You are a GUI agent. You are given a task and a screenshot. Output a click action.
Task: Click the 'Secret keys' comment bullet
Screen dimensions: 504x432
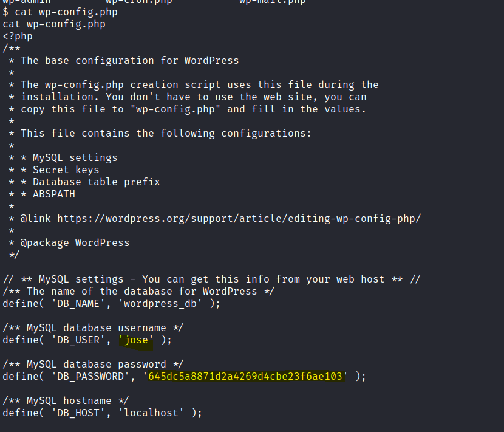click(x=66, y=170)
